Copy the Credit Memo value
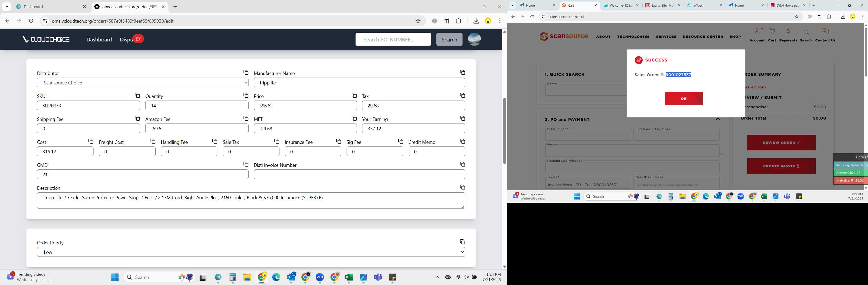 (462, 141)
